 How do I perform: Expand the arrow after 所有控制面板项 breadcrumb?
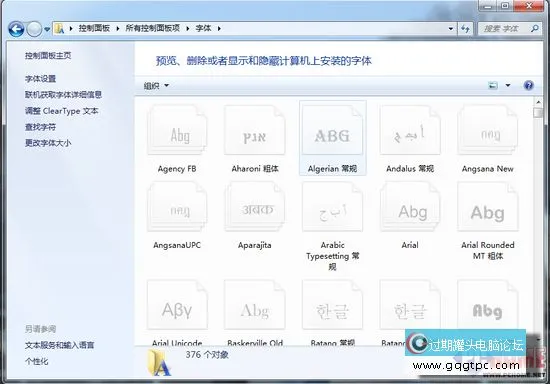click(x=188, y=28)
